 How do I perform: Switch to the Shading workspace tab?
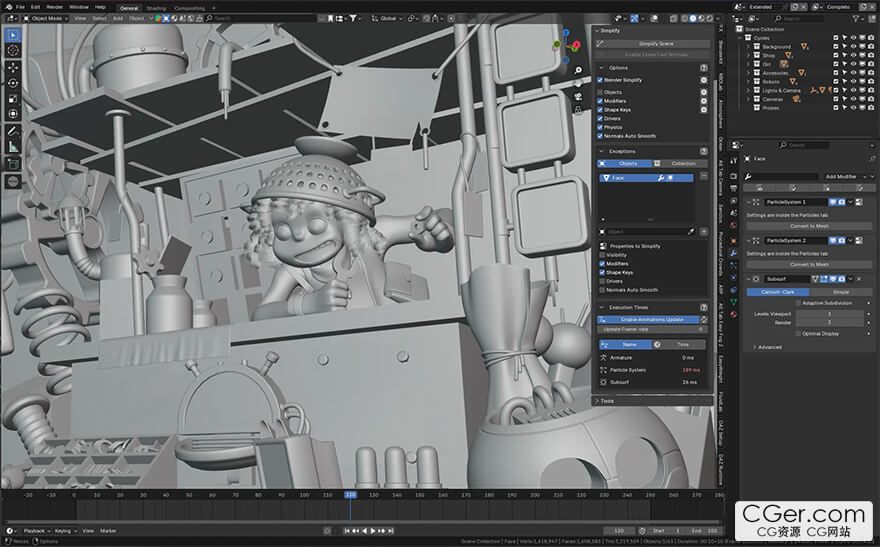[x=157, y=7]
